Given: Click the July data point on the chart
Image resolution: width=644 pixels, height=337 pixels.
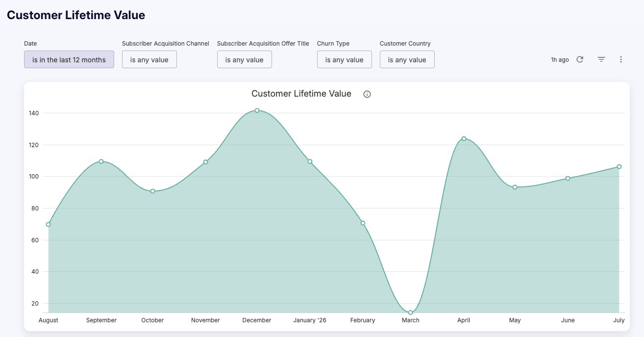Looking at the screenshot, I should pos(619,166).
